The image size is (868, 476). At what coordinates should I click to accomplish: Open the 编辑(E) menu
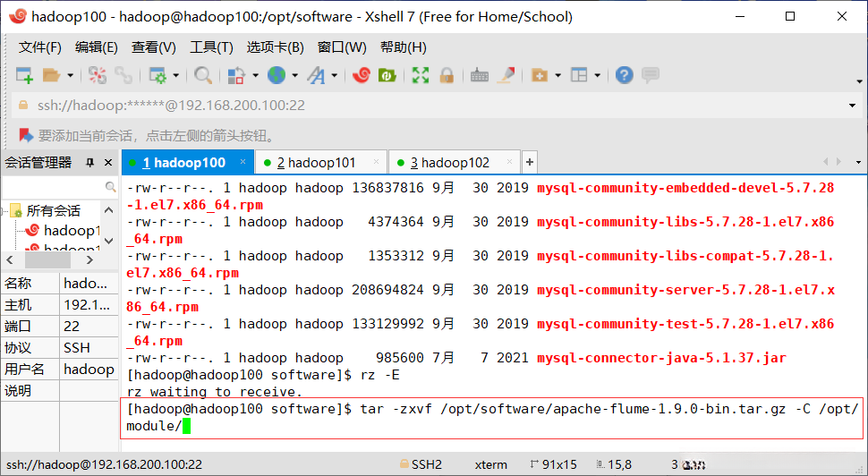pyautogui.click(x=97, y=47)
